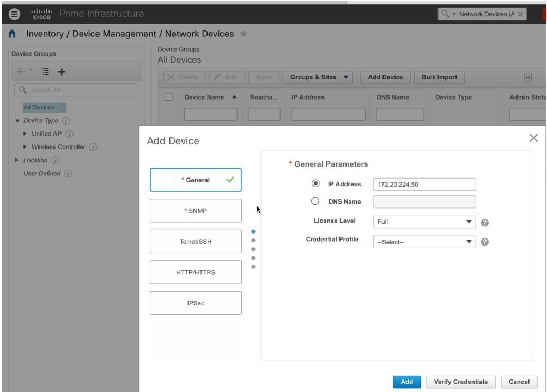The width and height of the screenshot is (547, 392).
Task: Click Verify Credentials button
Action: point(461,382)
